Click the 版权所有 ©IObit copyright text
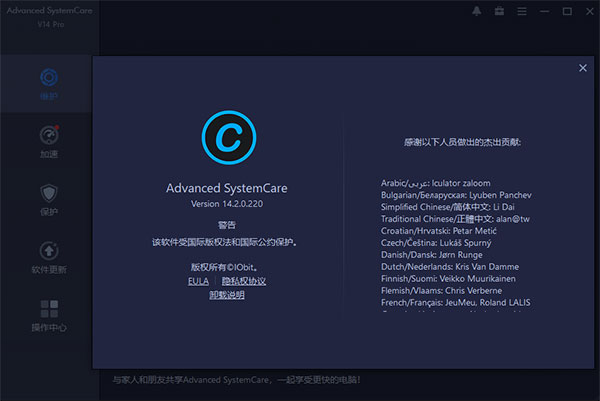The height and width of the screenshot is (401, 600). (x=224, y=267)
